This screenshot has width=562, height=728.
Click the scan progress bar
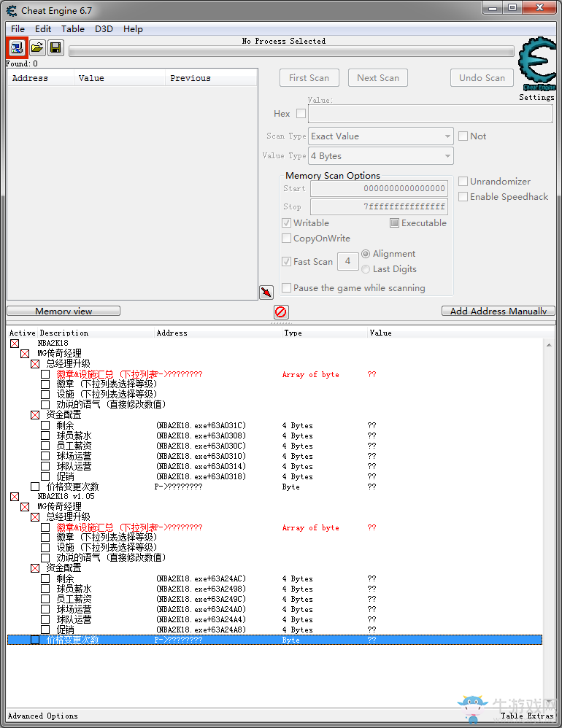[x=291, y=51]
